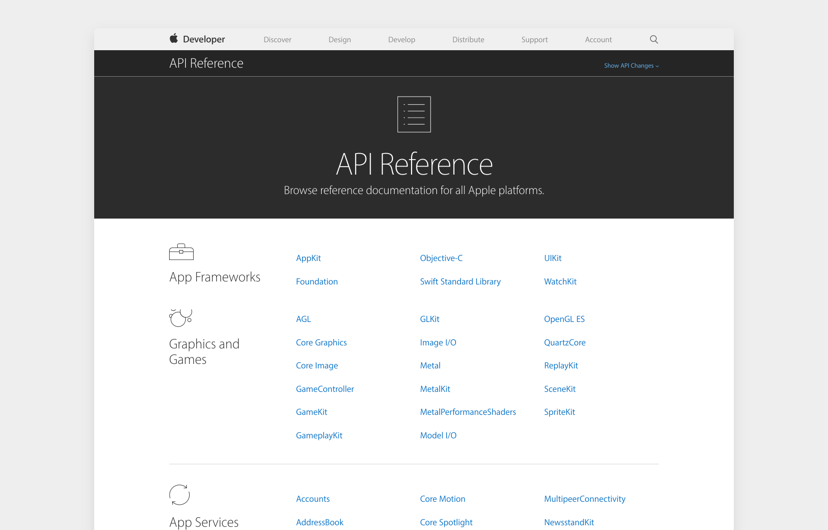Open the Model I/O link
The height and width of the screenshot is (530, 828).
tap(438, 435)
